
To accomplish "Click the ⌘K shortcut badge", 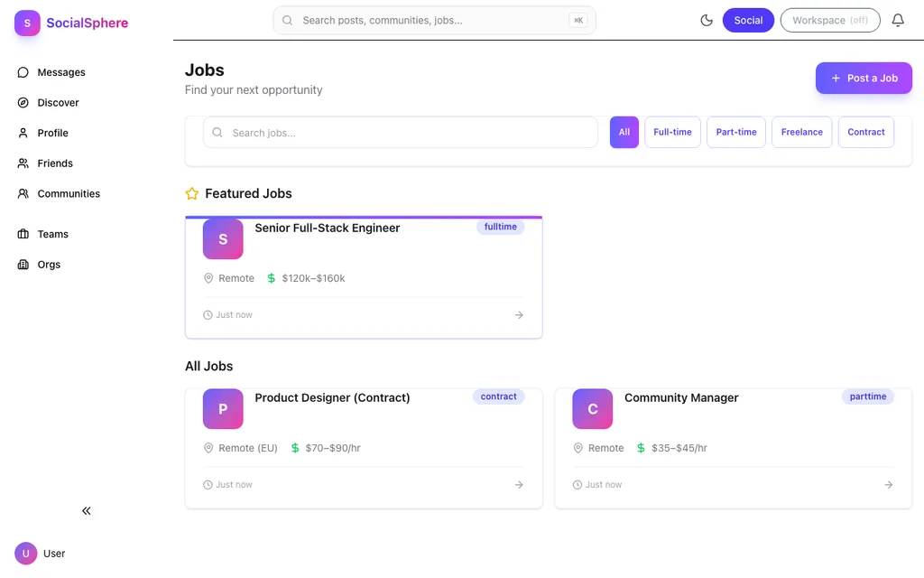I will click(x=578, y=20).
